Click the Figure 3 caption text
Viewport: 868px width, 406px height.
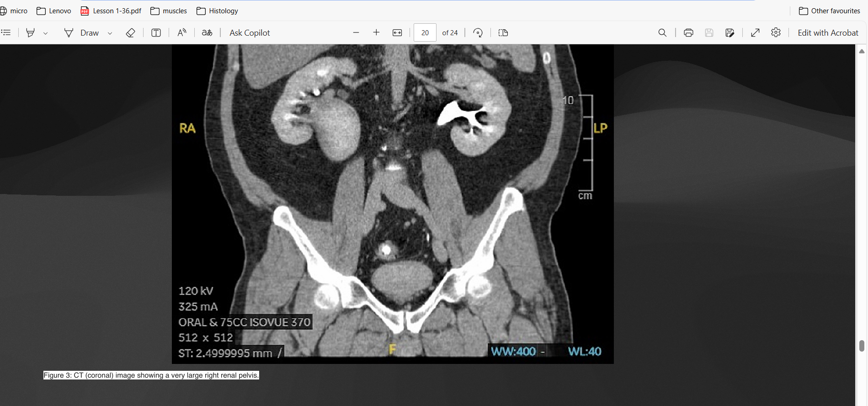(x=151, y=375)
